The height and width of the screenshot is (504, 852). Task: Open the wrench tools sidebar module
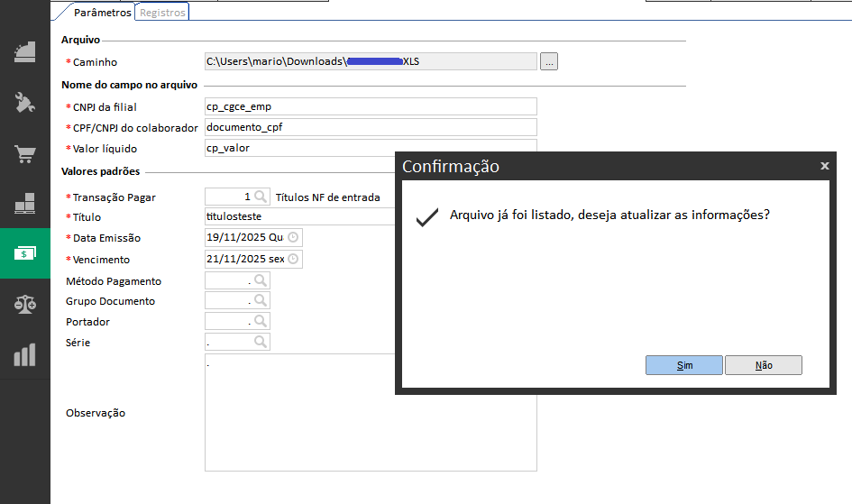pyautogui.click(x=25, y=103)
